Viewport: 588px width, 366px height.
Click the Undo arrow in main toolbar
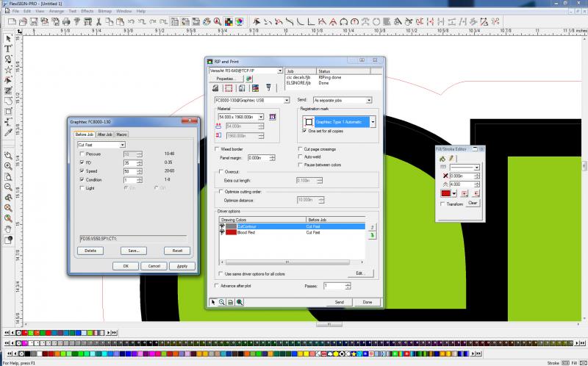point(132,22)
